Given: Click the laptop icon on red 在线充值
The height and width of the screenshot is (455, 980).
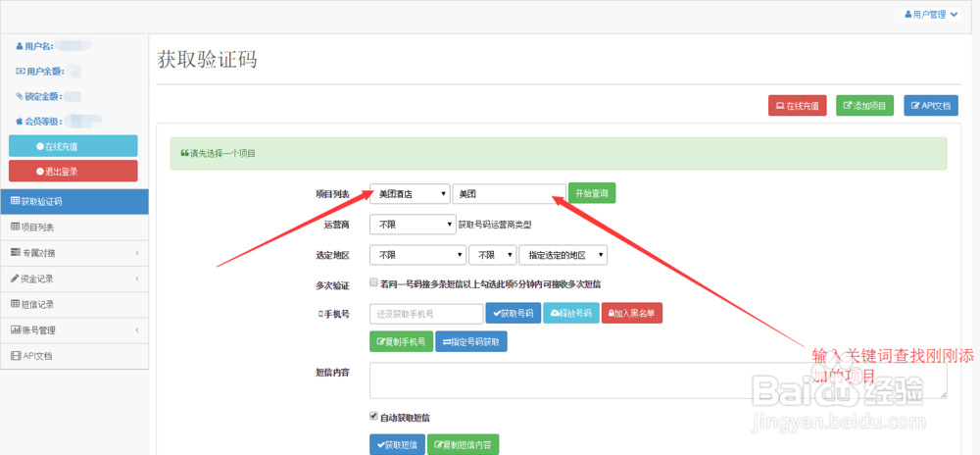Looking at the screenshot, I should (780, 106).
